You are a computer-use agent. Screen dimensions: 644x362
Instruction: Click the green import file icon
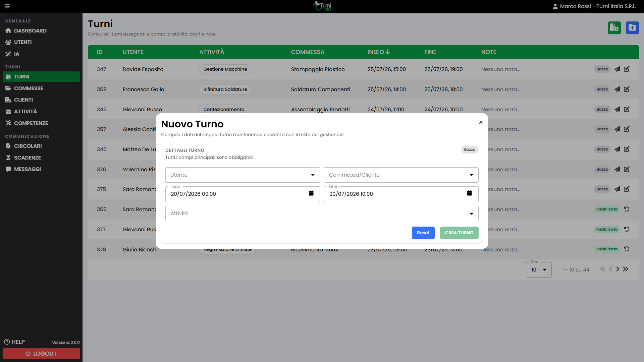click(x=614, y=28)
